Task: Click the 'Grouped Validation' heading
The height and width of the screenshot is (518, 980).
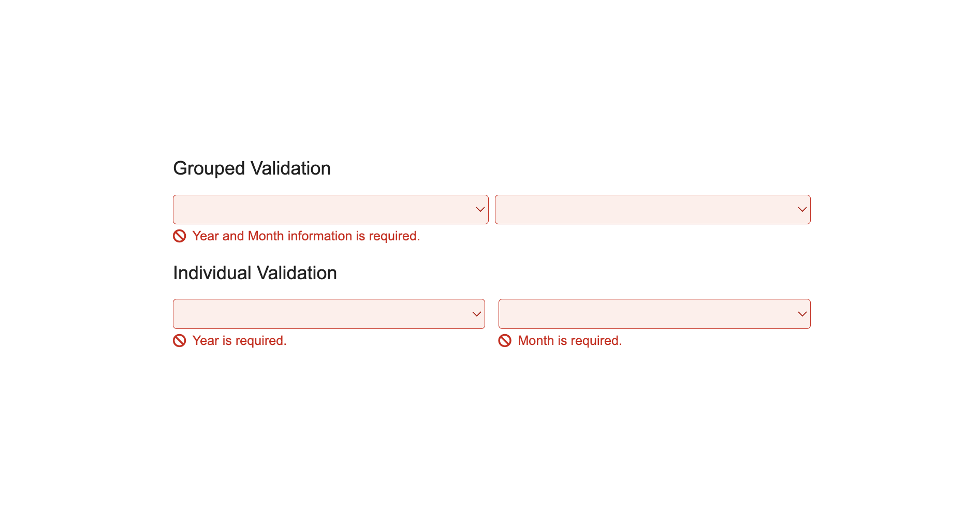Action: pos(252,168)
